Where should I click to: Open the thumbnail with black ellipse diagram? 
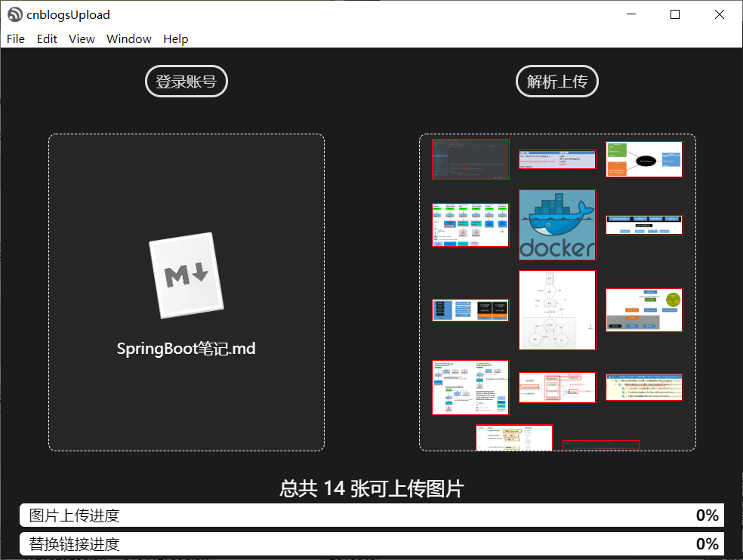coord(644,159)
